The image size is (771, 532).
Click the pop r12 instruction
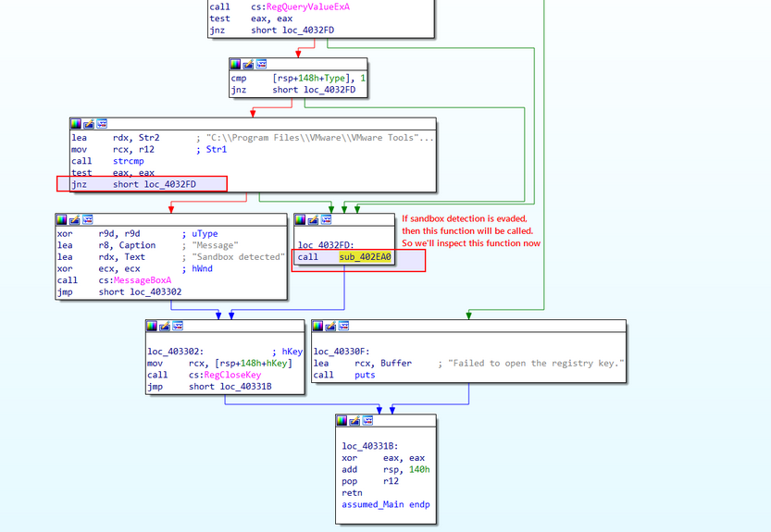[x=370, y=481]
